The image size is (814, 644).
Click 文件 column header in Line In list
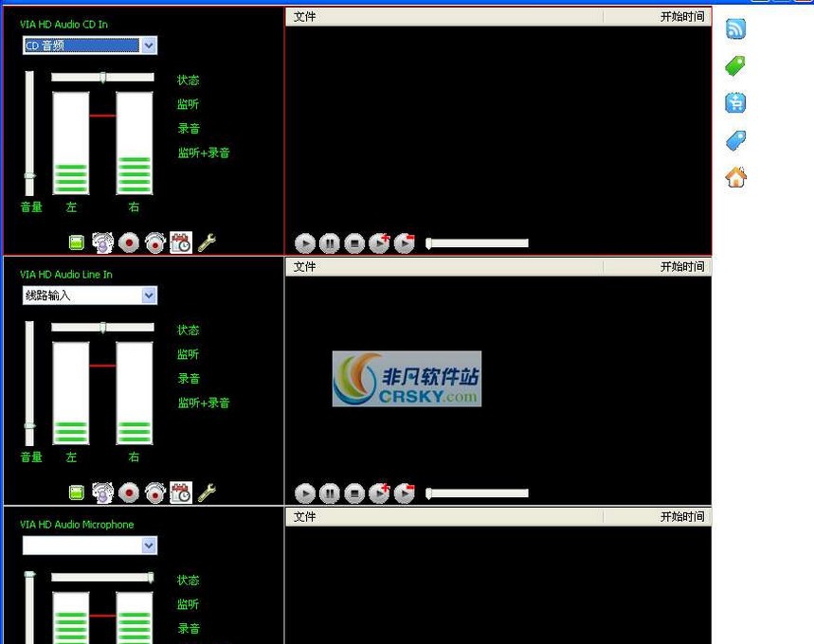[x=444, y=267]
